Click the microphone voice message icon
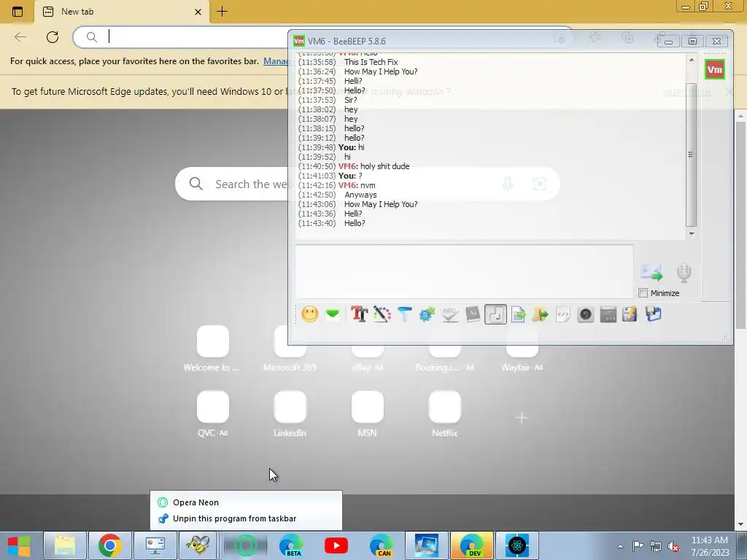The image size is (747, 560). [684, 273]
